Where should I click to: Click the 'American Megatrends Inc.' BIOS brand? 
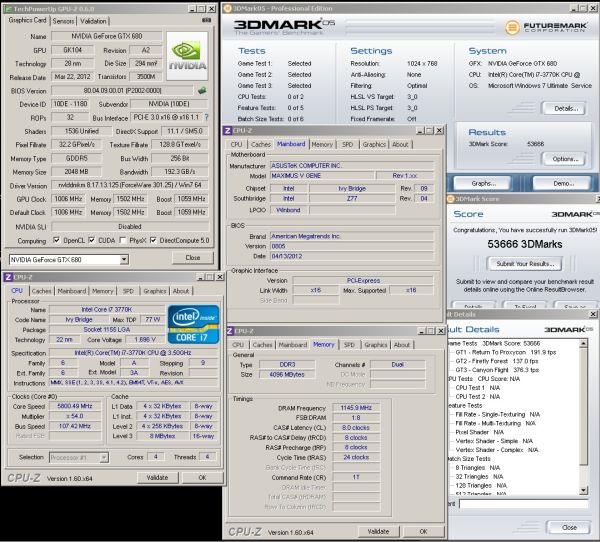click(x=352, y=236)
